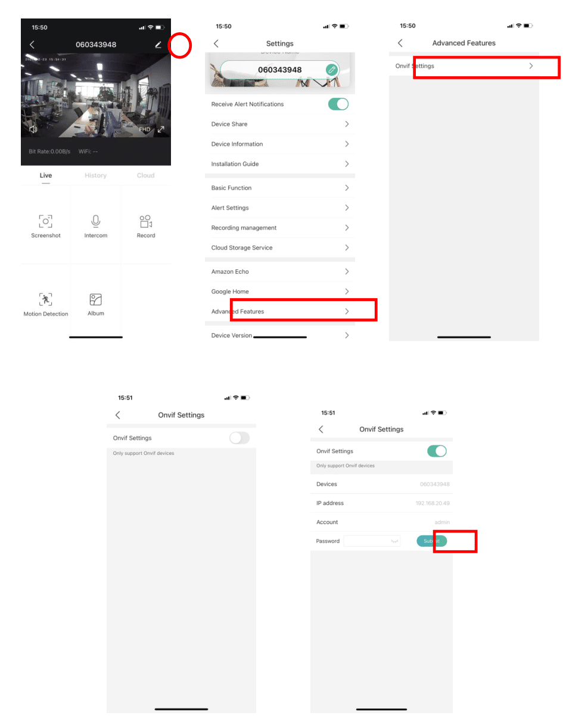Toggle Receive Alert Notifications off

coord(338,104)
